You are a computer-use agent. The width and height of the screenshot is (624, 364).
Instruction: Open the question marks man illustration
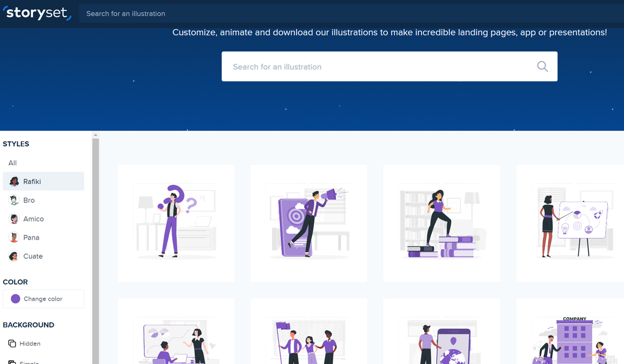click(176, 224)
